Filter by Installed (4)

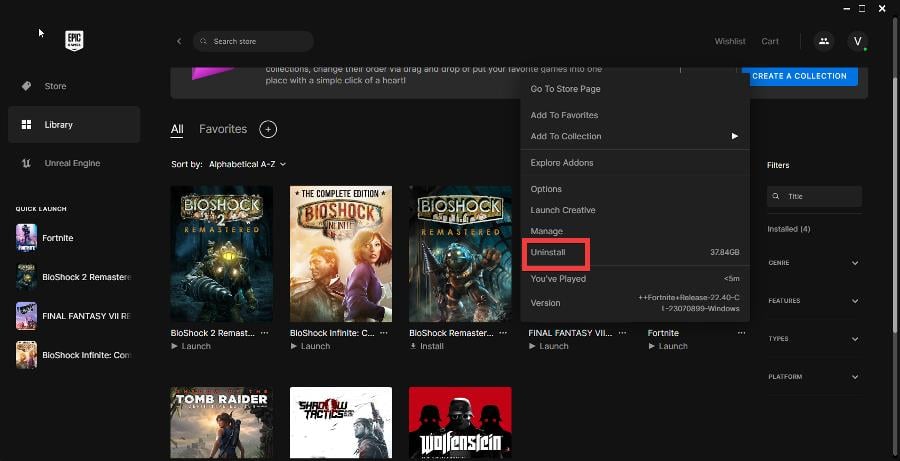[788, 229]
